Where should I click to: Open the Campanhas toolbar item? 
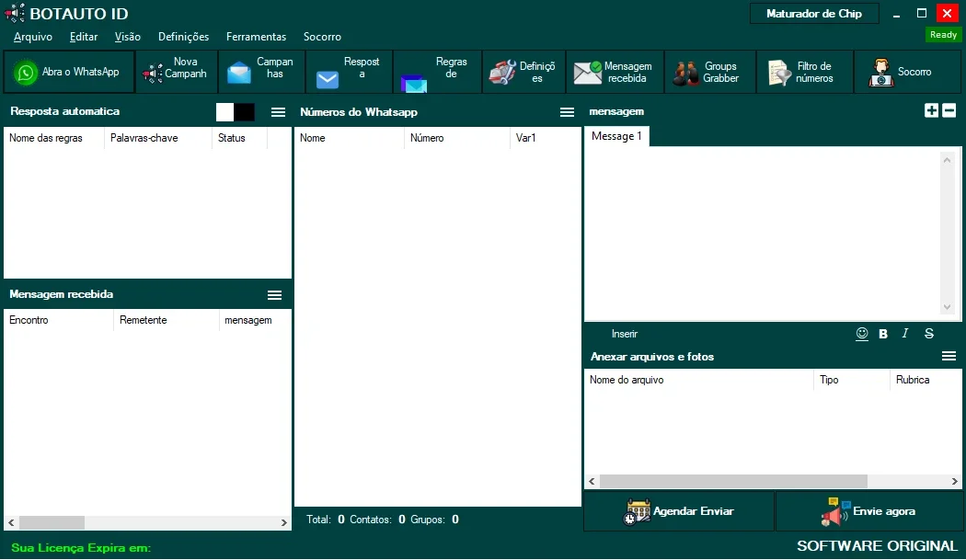click(x=261, y=72)
